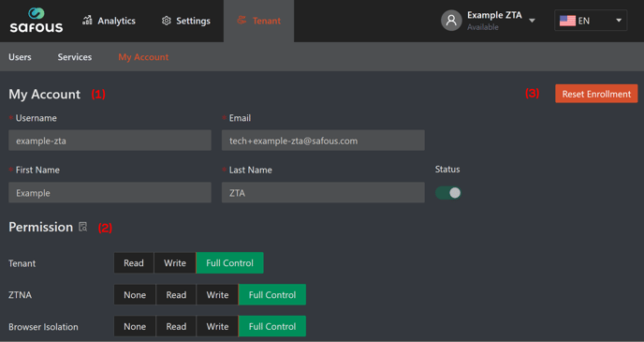
Task: Set ZTNA permission to Read
Action: click(x=176, y=295)
